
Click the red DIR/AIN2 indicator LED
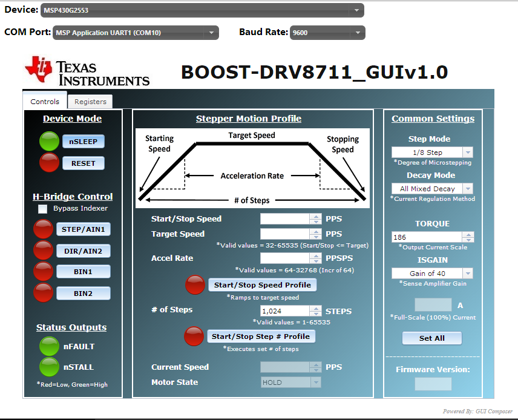click(x=44, y=250)
